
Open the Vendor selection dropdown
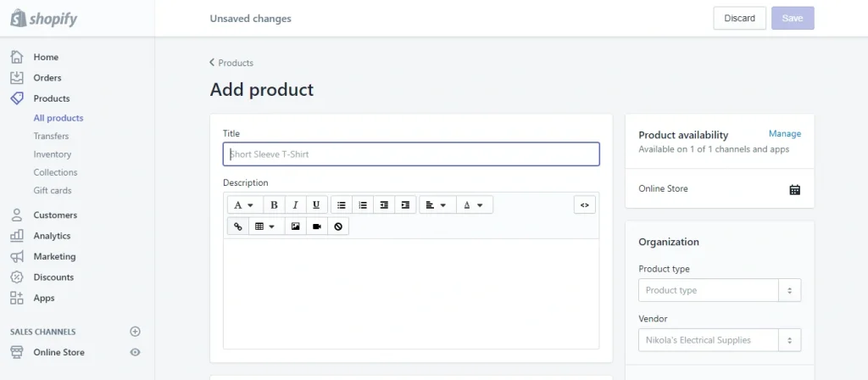pyautogui.click(x=788, y=340)
